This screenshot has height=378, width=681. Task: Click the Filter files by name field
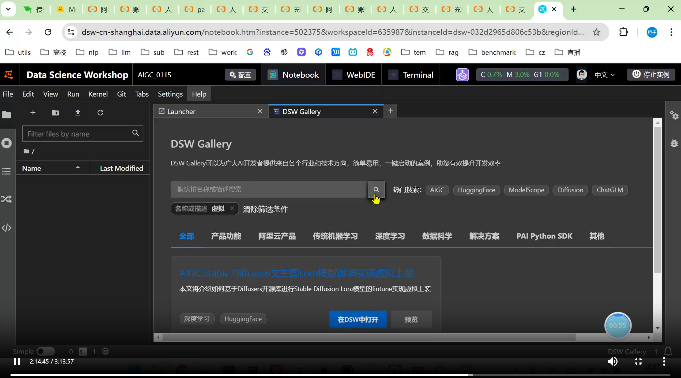click(x=83, y=134)
